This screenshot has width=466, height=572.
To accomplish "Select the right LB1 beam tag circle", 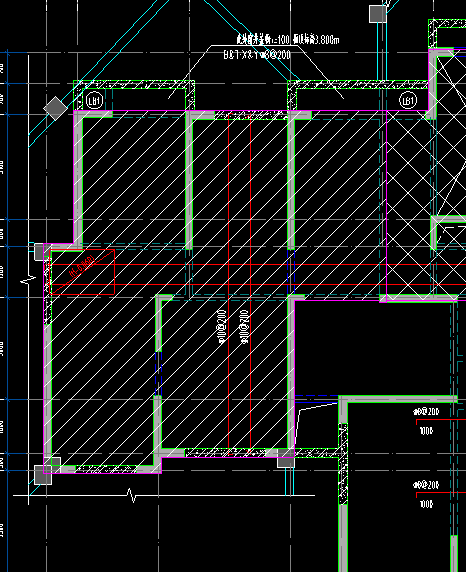I will click(x=408, y=101).
